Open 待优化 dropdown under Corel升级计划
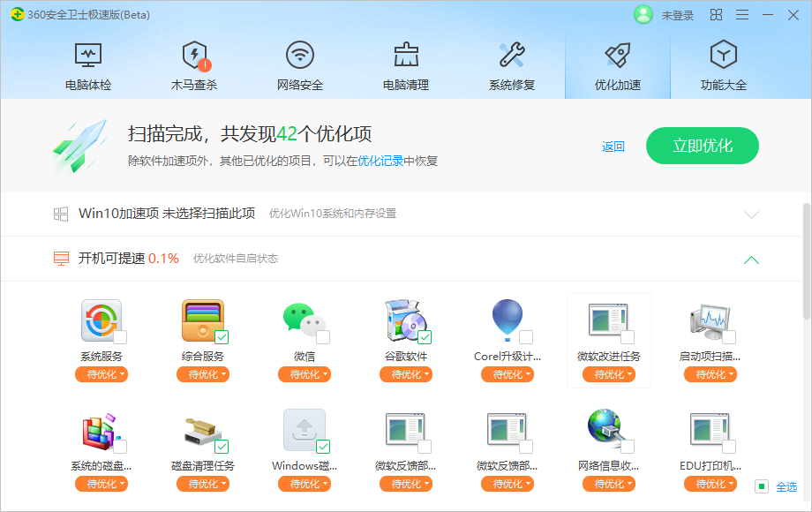Viewport: 812px width, 512px height. point(507,374)
